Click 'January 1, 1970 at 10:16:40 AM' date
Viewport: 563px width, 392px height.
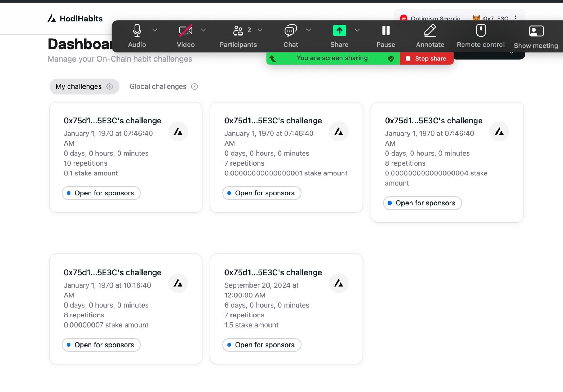(x=107, y=290)
